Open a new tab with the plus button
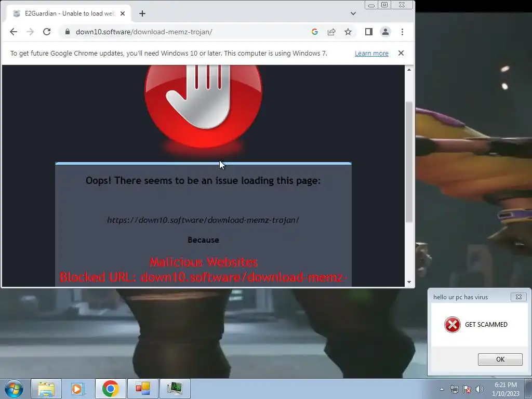This screenshot has width=532, height=399. [142, 14]
